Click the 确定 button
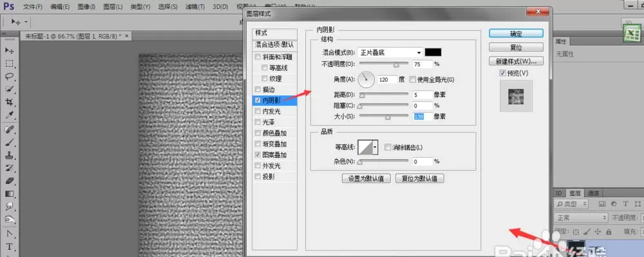Screen dimensions: 644x257 (516, 33)
